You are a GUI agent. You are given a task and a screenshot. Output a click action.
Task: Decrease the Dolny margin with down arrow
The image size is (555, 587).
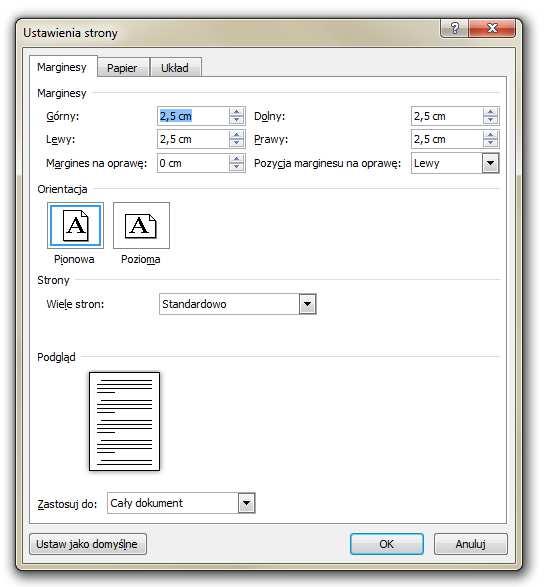490,120
